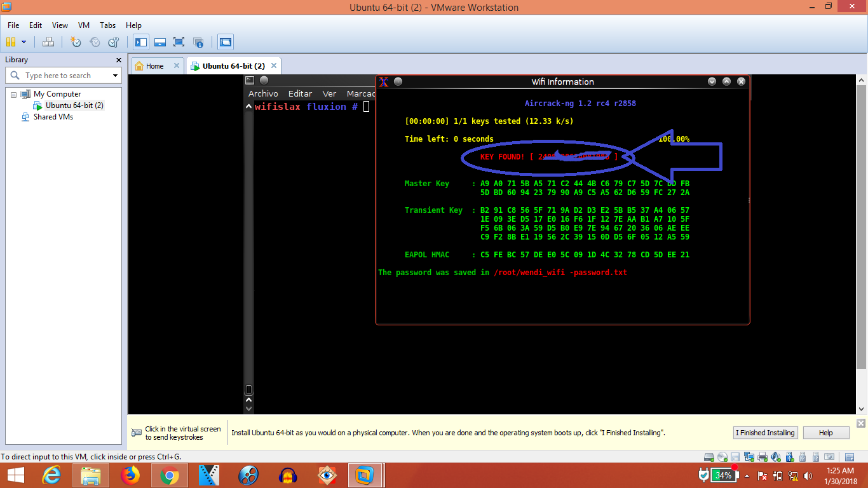Image resolution: width=868 pixels, height=488 pixels.
Task: Click the hard disk device status icon
Action: pyautogui.click(x=709, y=457)
